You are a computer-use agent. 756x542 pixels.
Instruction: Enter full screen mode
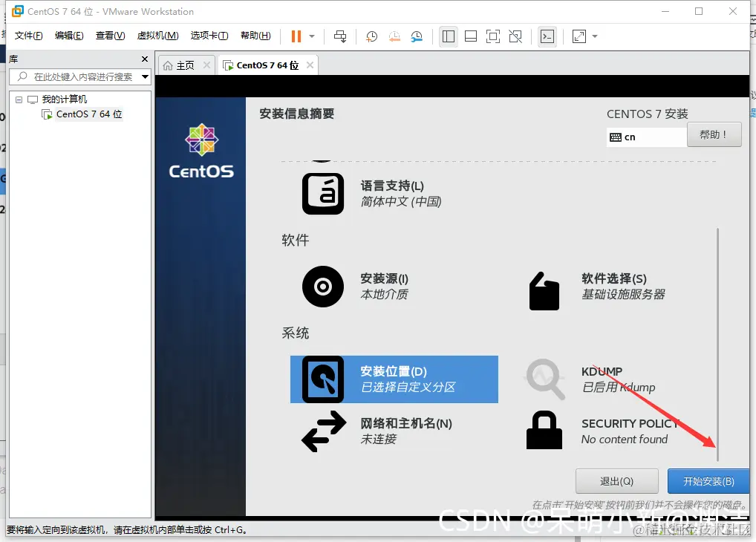[493, 36]
